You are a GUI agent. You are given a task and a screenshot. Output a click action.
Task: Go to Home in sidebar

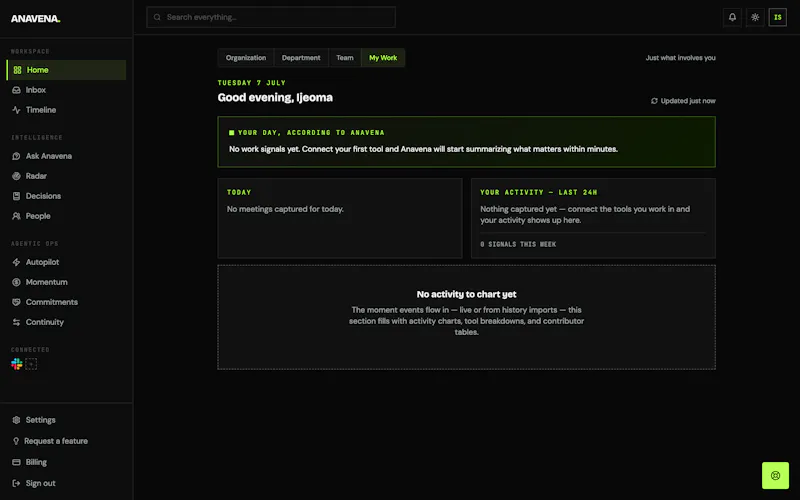tap(66, 70)
